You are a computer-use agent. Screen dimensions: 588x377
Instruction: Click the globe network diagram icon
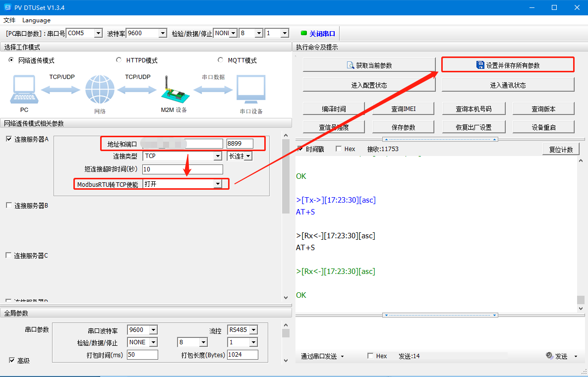tap(100, 89)
